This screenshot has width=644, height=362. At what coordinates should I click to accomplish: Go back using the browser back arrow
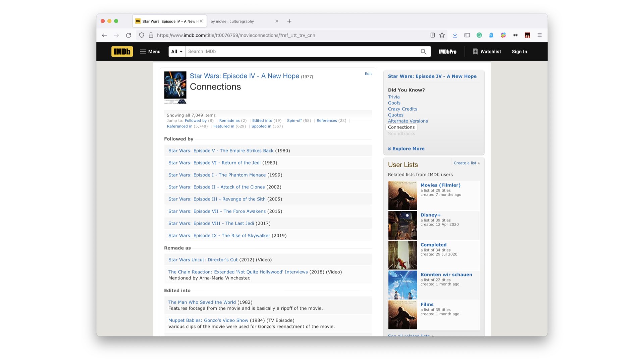104,35
